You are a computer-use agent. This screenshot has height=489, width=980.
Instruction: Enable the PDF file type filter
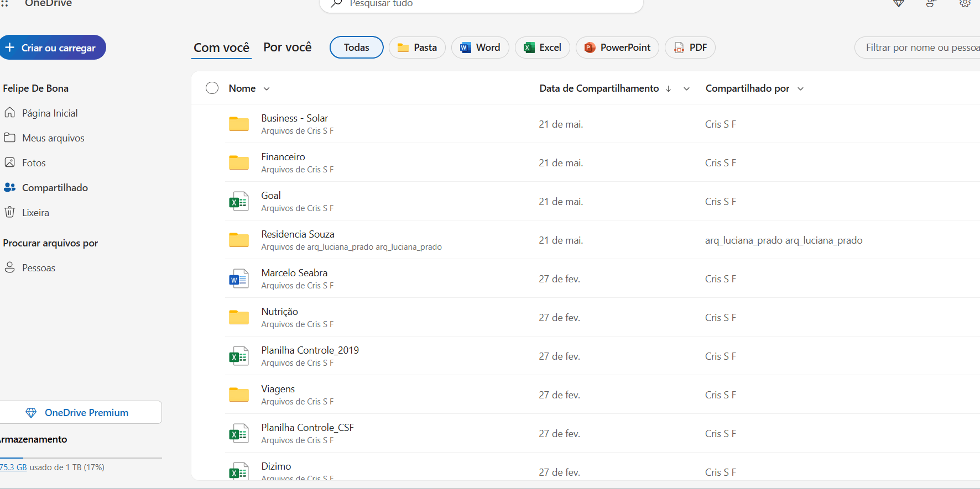[690, 48]
